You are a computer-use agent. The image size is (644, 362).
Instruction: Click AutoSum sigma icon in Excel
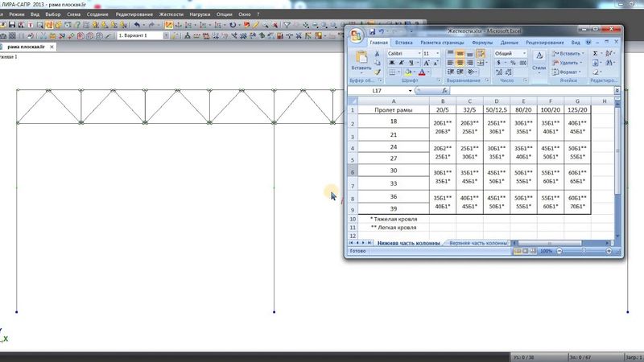coord(595,53)
